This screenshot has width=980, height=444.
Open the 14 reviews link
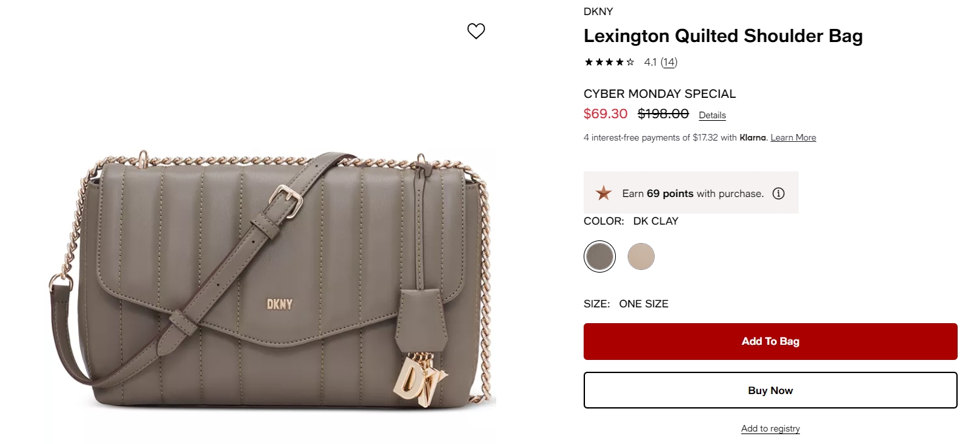(x=668, y=62)
